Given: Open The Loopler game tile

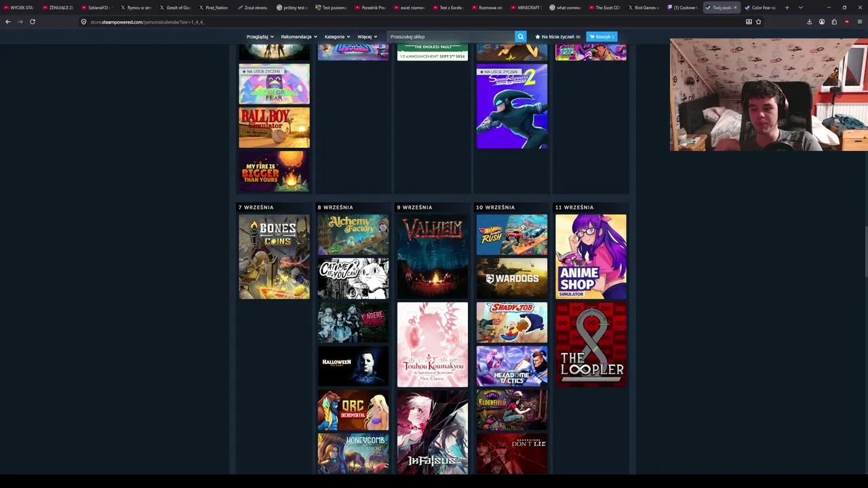Looking at the screenshot, I should 591,345.
